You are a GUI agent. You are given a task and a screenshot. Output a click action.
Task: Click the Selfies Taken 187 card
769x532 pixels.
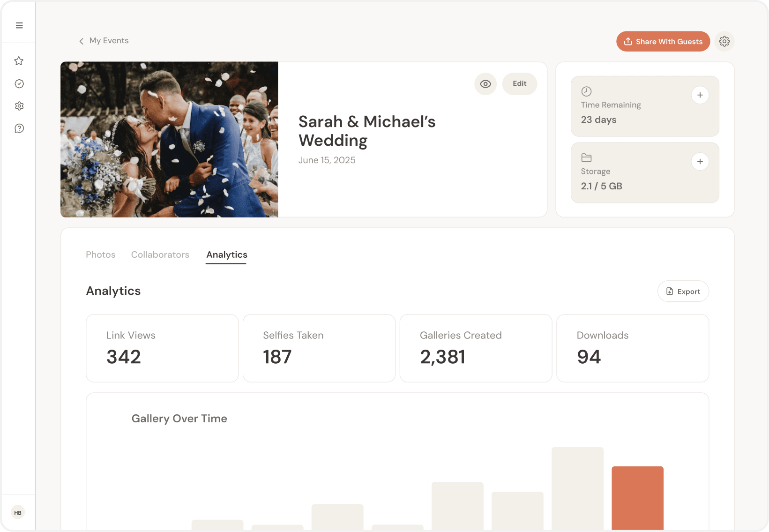coord(319,348)
